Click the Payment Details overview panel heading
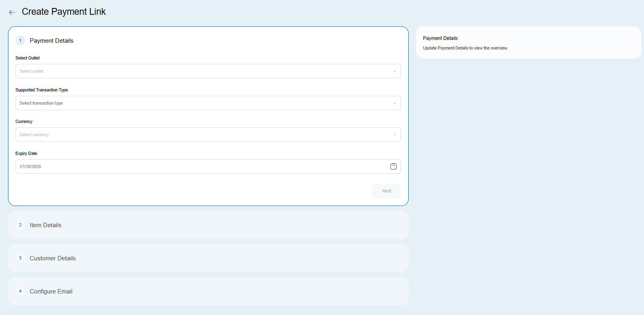 [x=440, y=38]
